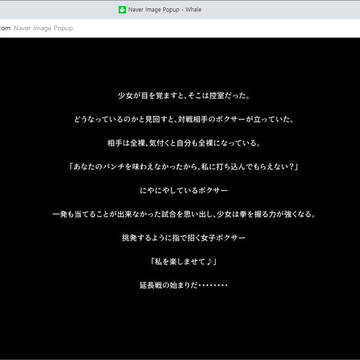Click the line 'にやにやしているボクサー'

(x=184, y=191)
